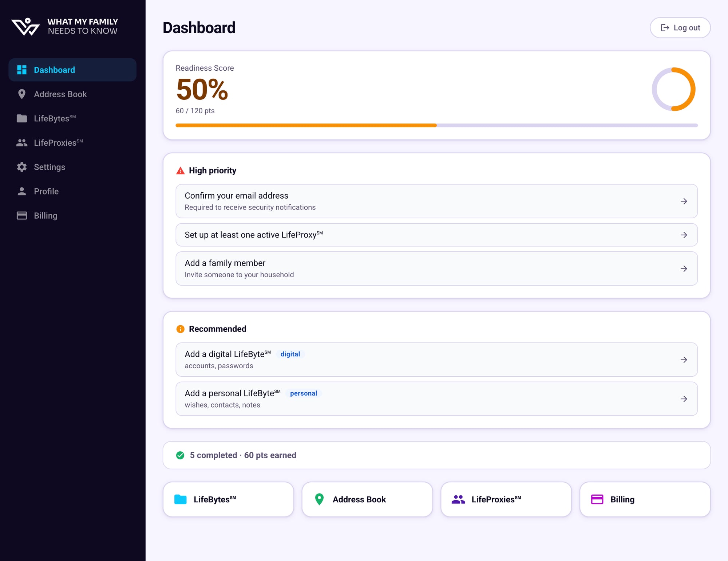Viewport: 728px width, 561px height.
Task: Select the Dashboard grid icon in sidebar
Action: pos(22,70)
